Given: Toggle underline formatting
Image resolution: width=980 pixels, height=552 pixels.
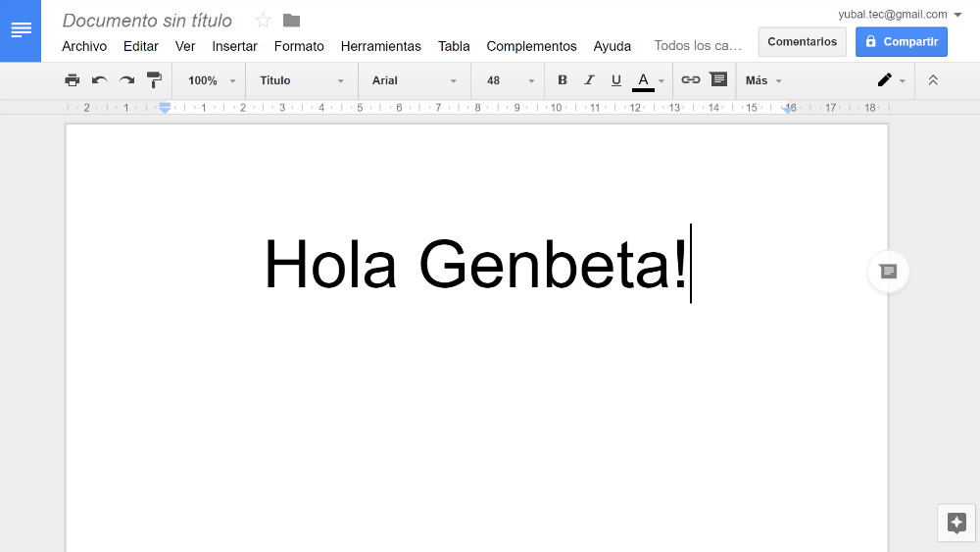Looking at the screenshot, I should (x=616, y=80).
